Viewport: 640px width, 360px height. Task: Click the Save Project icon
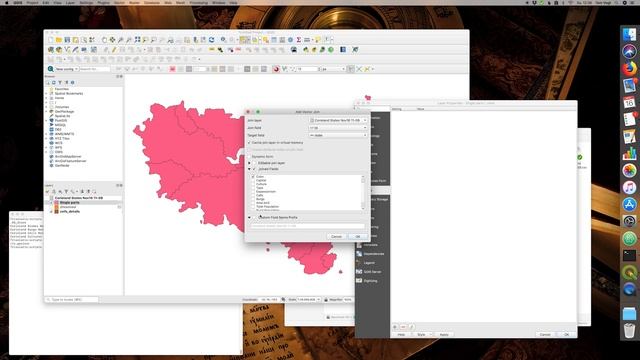click(67, 40)
